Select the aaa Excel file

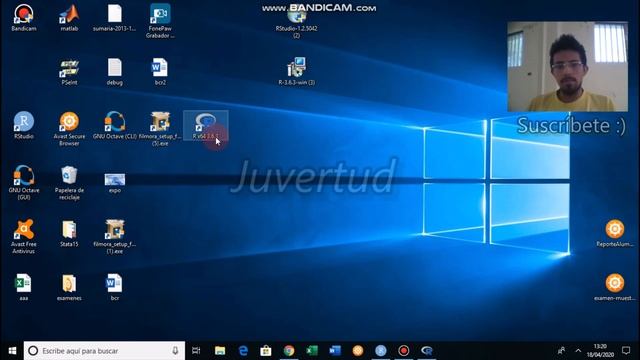point(24,287)
